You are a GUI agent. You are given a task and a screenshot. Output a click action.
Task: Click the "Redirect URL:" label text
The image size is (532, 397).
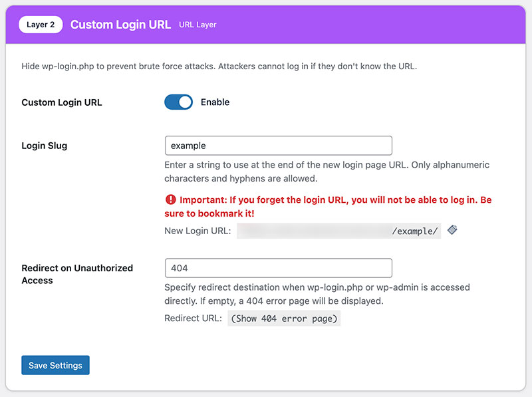193,319
